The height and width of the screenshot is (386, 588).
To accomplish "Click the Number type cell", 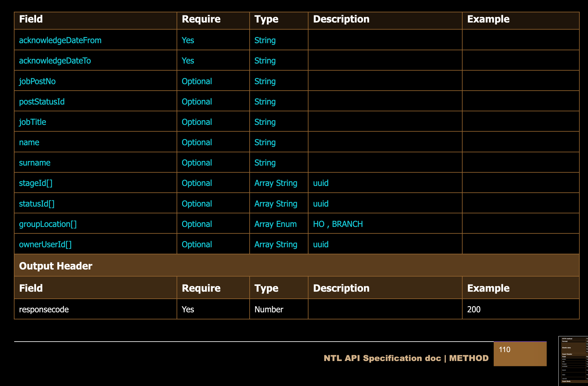I will coord(269,309).
